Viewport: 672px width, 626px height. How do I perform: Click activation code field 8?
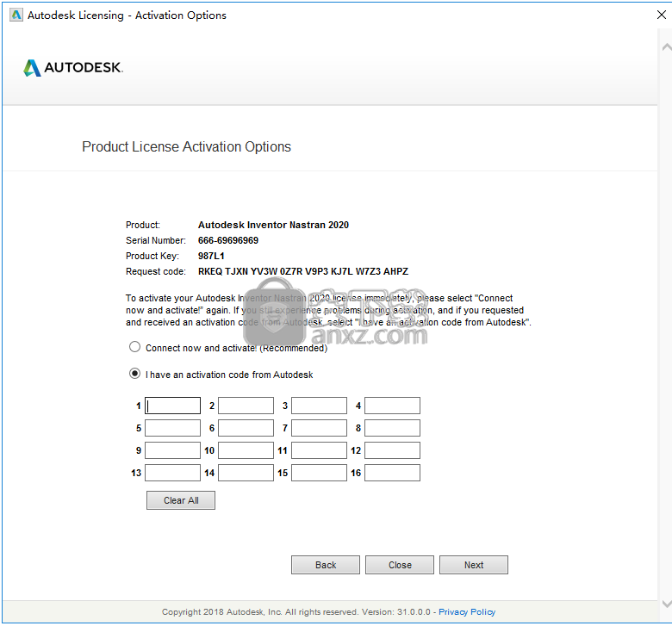pyautogui.click(x=393, y=428)
